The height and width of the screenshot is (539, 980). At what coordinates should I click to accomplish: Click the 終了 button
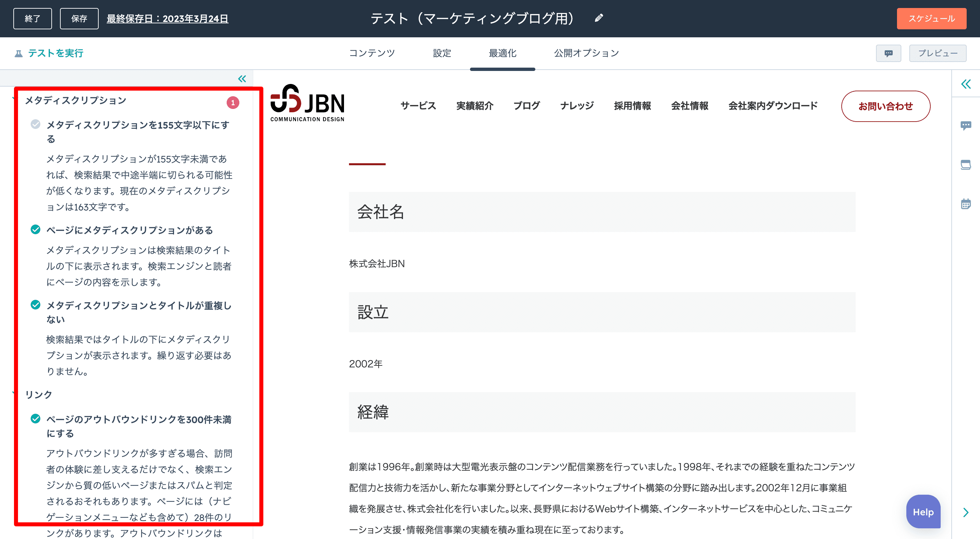(x=33, y=19)
